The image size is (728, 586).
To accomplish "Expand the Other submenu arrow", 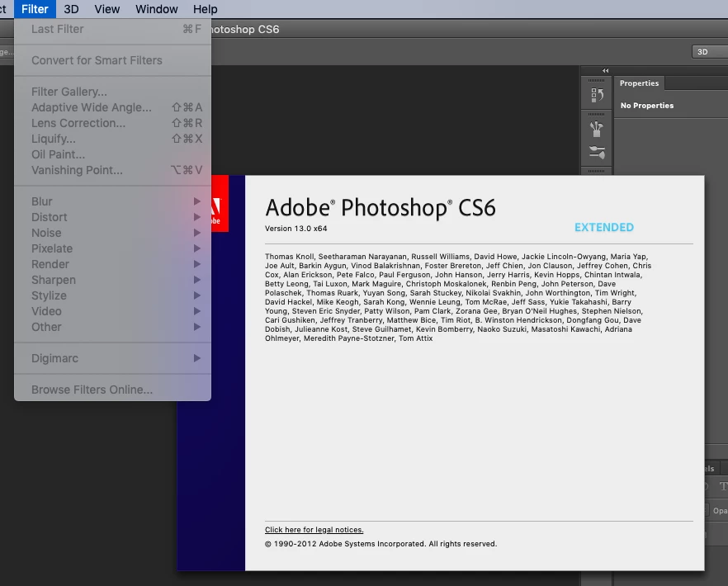I will [x=196, y=328].
